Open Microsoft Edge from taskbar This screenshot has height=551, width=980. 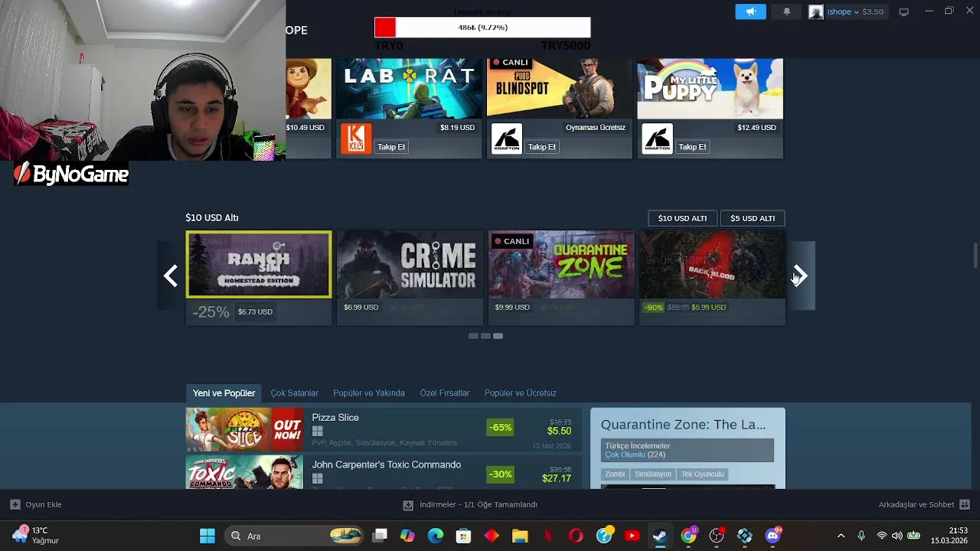point(436,536)
